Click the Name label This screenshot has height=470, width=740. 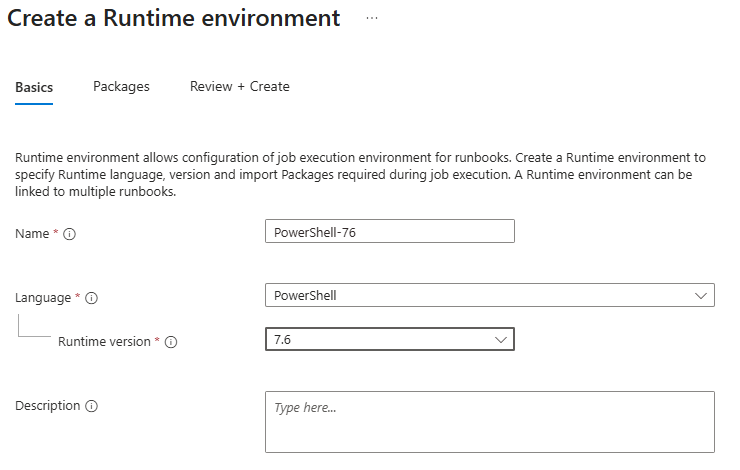click(x=32, y=234)
